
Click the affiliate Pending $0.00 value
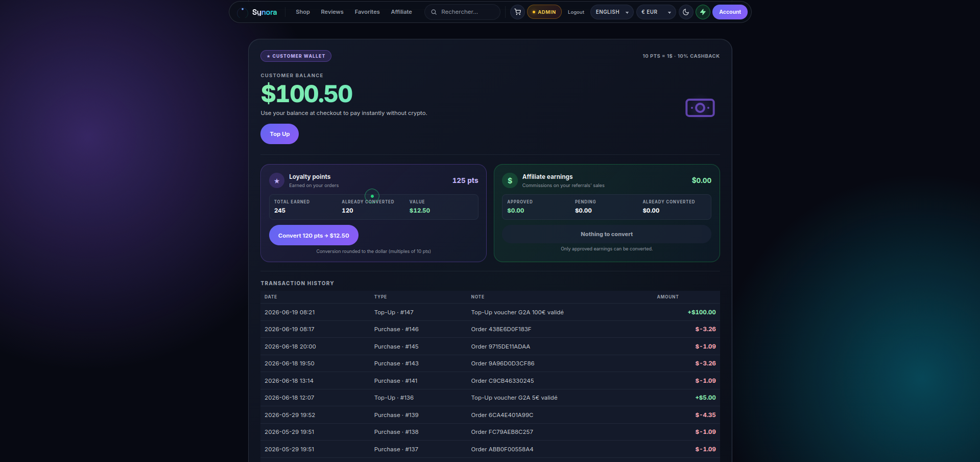[583, 211]
